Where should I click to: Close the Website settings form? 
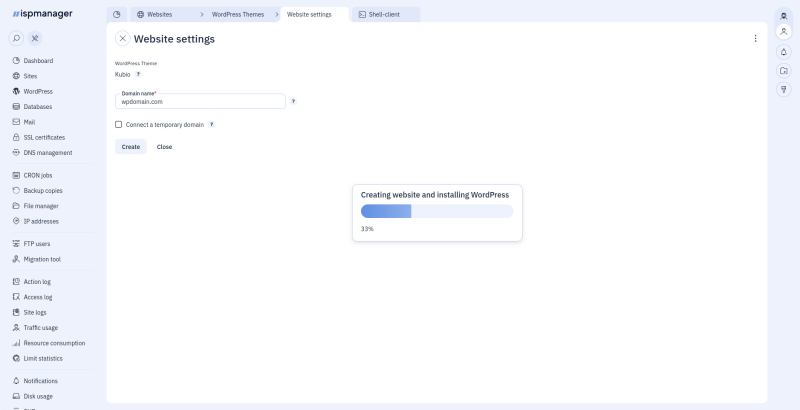122,38
